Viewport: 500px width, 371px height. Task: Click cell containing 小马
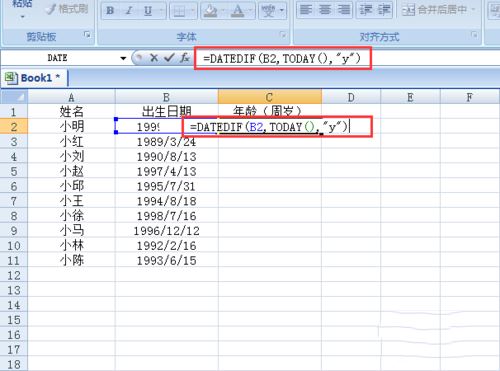tap(71, 231)
